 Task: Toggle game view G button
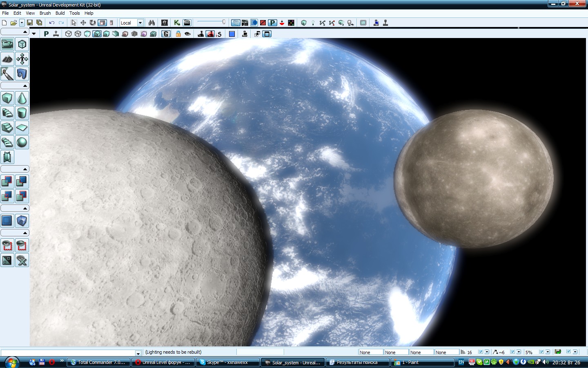[x=166, y=34]
